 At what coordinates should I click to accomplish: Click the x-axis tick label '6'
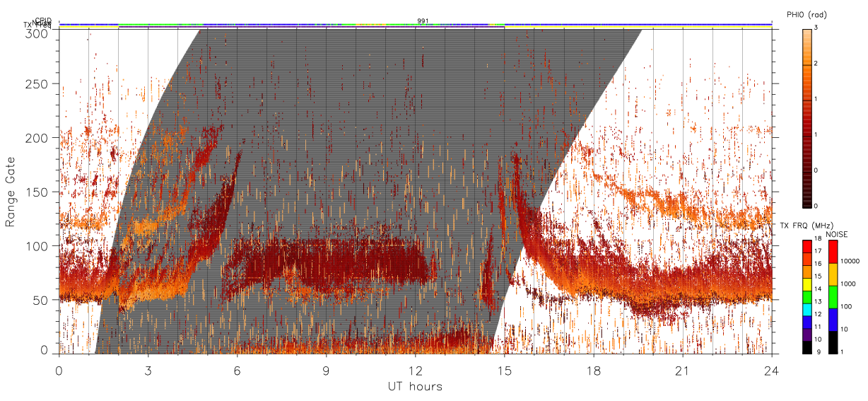(237, 370)
